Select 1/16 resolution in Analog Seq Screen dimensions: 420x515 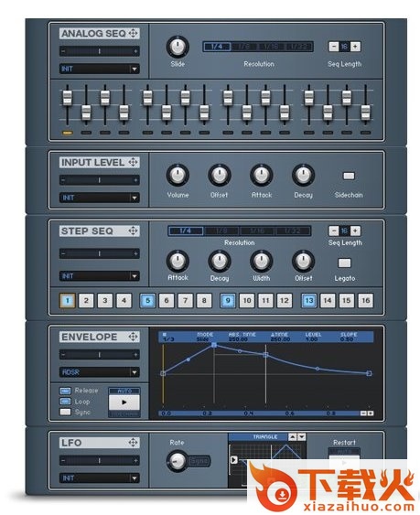(x=271, y=47)
